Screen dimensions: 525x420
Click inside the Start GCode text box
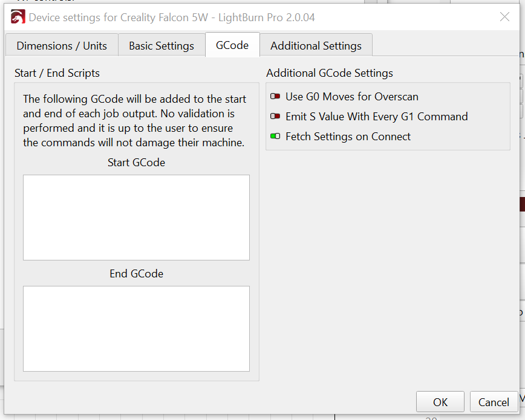coord(136,218)
